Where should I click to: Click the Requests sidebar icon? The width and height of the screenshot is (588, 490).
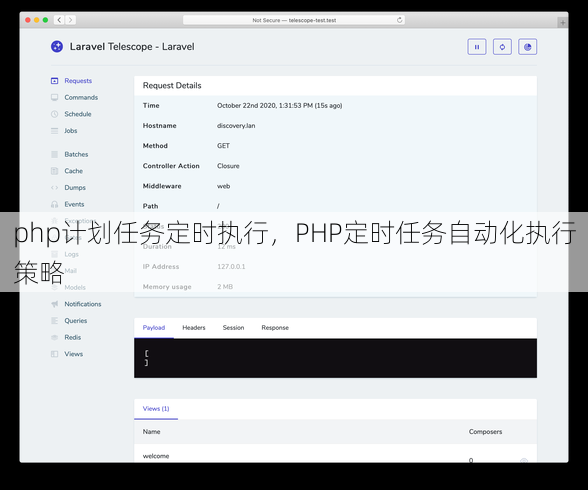click(x=54, y=81)
